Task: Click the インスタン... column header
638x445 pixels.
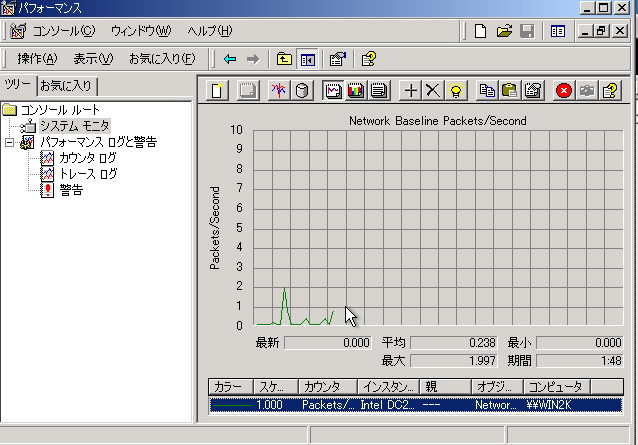Action: point(389,387)
